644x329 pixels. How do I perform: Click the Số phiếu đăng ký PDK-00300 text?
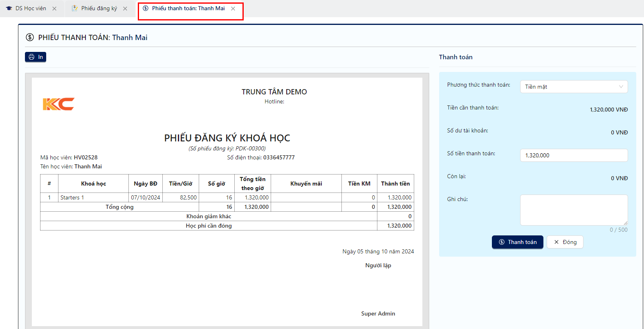[227, 148]
